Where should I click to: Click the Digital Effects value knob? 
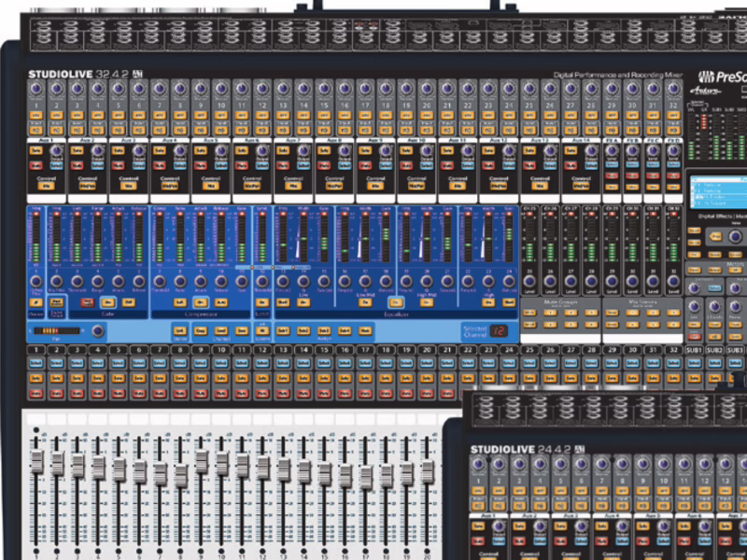tap(734, 236)
